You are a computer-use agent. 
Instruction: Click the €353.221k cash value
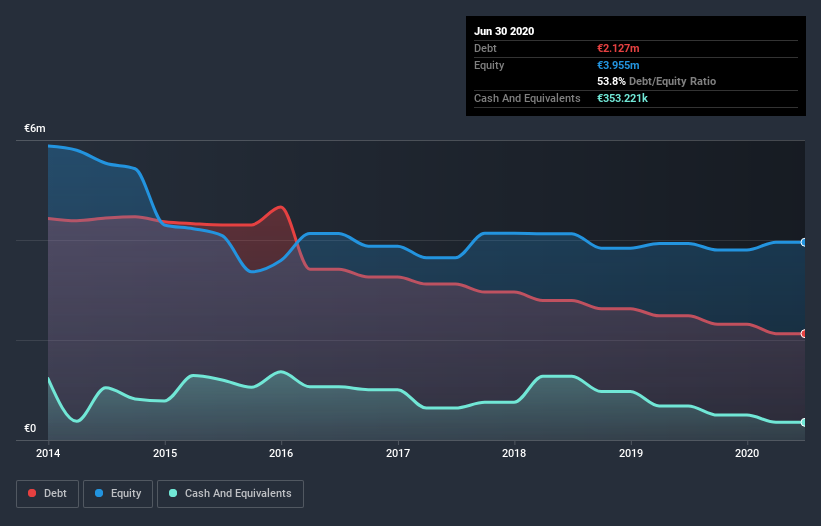pyautogui.click(x=623, y=98)
